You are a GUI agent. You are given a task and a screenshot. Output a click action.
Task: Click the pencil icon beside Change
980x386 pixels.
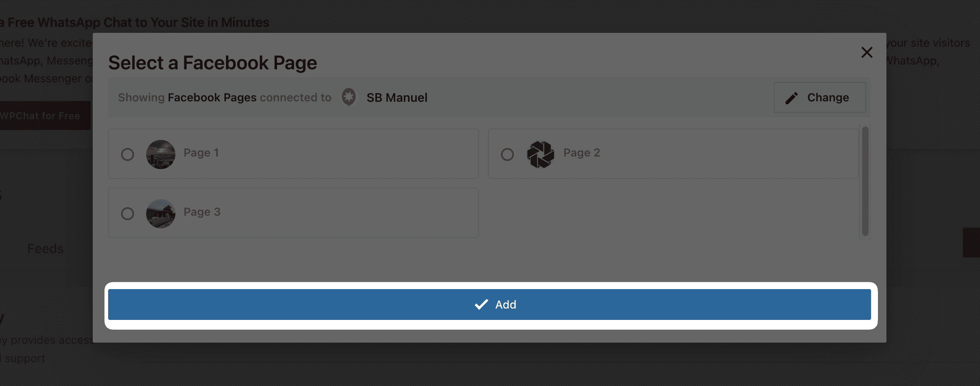coord(791,98)
